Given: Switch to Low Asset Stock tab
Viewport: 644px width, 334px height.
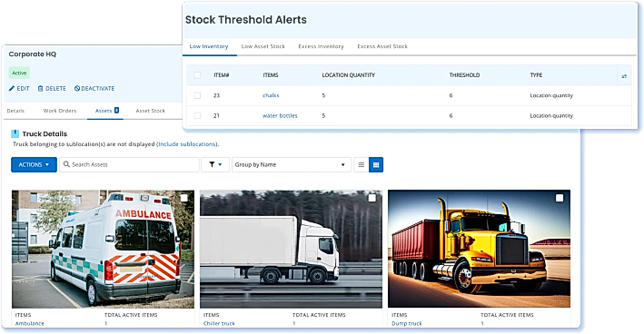Looking at the screenshot, I should point(263,46).
